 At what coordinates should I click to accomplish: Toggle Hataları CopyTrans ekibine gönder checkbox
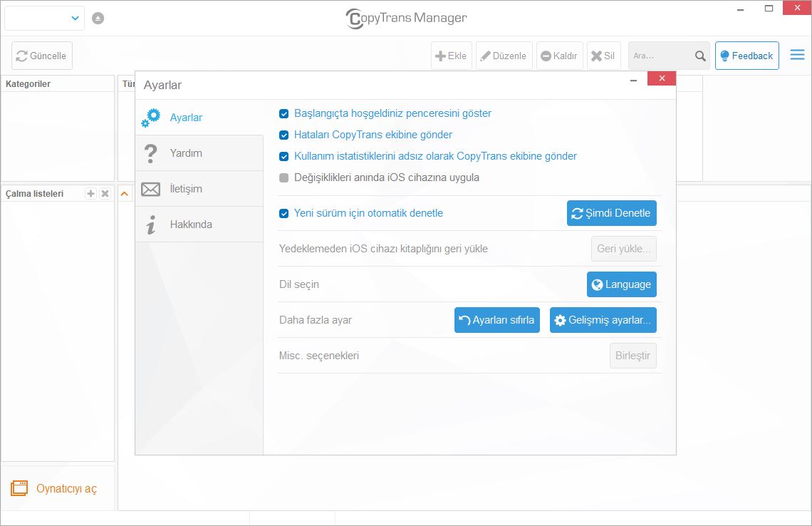[x=283, y=135]
